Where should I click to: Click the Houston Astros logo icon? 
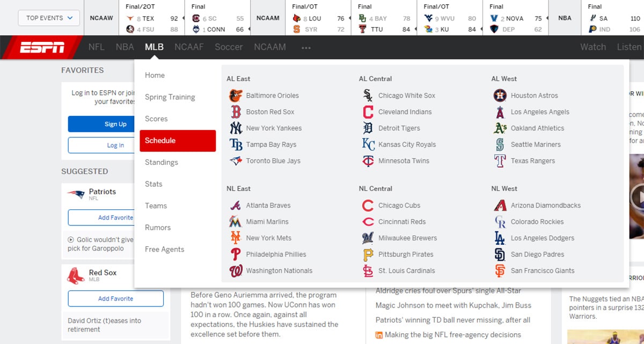[x=500, y=96]
